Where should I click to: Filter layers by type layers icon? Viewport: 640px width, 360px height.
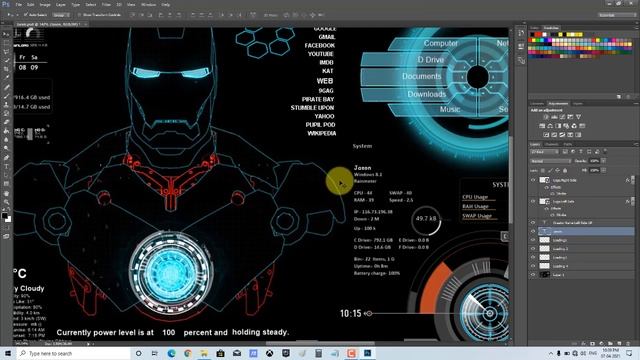[x=581, y=152]
